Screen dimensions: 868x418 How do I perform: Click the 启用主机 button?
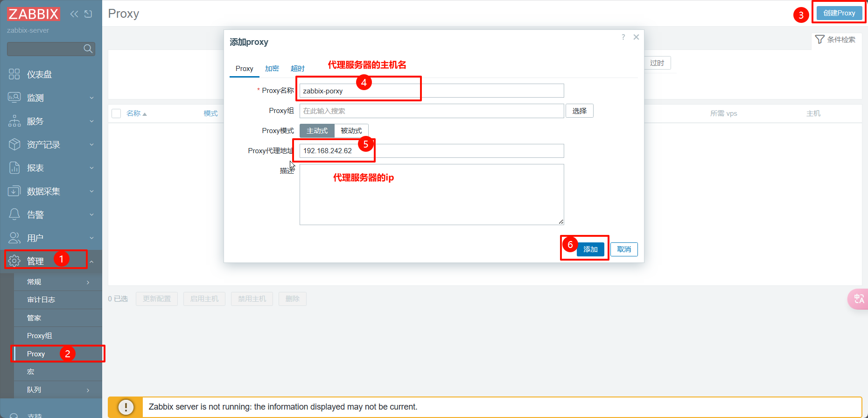click(204, 299)
